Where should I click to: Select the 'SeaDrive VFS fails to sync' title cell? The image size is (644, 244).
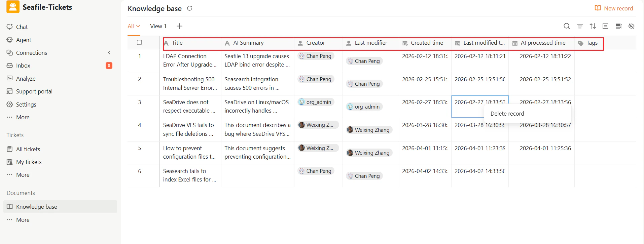[190, 129]
